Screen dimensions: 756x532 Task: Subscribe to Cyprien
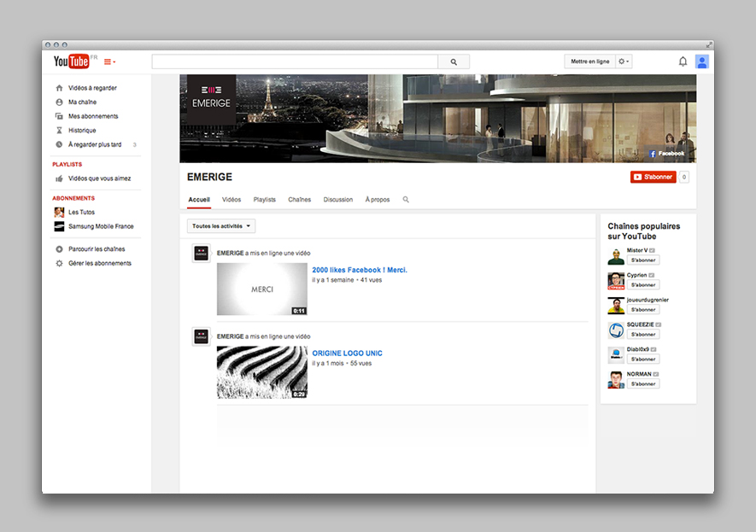pyautogui.click(x=643, y=285)
